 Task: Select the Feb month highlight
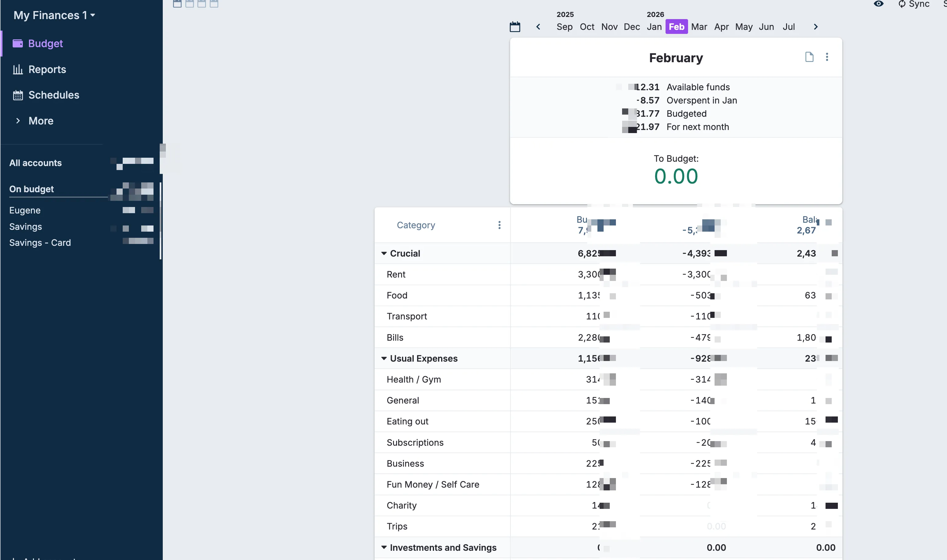pos(676,26)
